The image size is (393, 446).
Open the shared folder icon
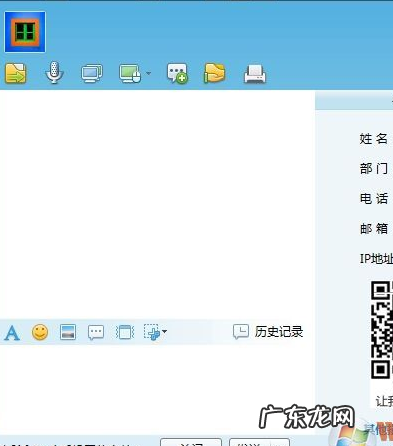pos(214,73)
